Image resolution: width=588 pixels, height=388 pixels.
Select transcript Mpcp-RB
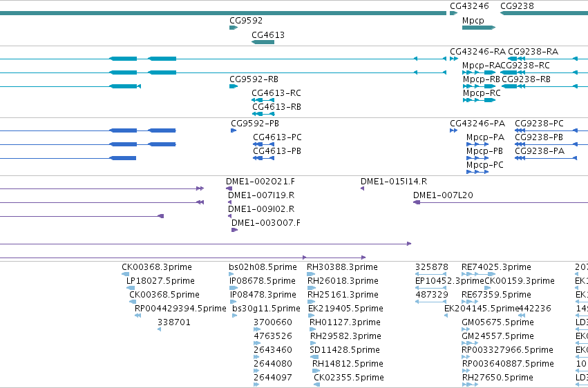pos(482,79)
